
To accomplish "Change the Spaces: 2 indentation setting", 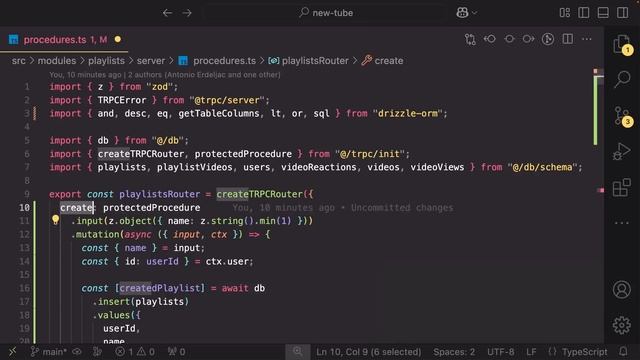I will (454, 351).
